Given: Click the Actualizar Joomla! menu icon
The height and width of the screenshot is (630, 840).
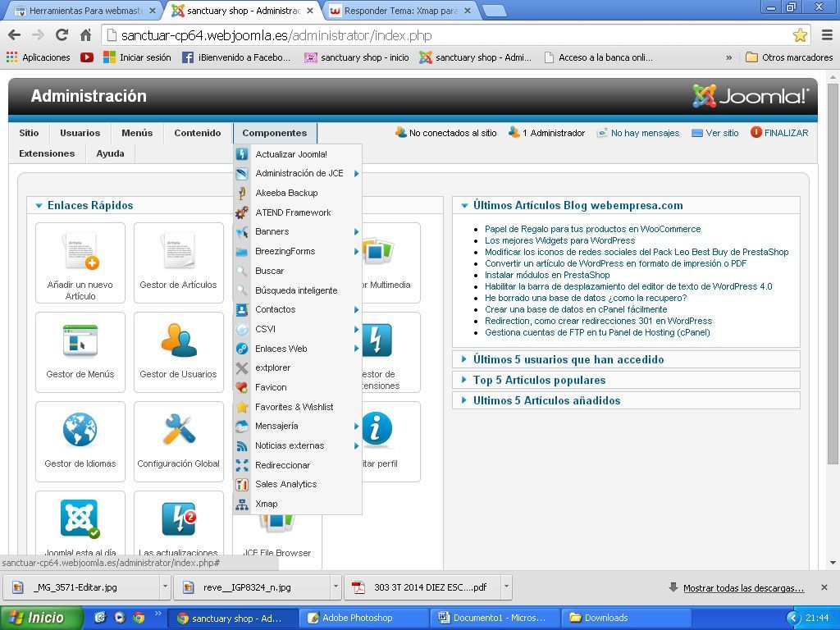Looking at the screenshot, I should [242, 154].
